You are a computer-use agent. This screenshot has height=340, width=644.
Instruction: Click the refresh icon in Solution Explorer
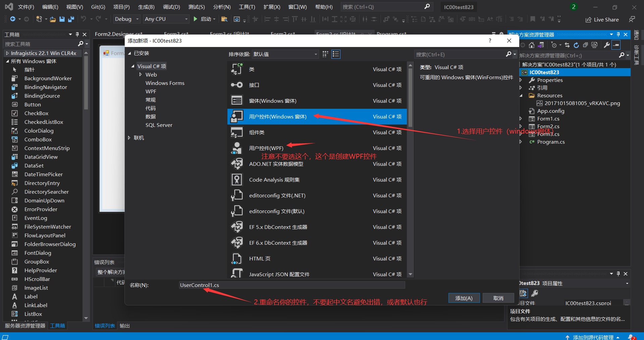point(576,45)
